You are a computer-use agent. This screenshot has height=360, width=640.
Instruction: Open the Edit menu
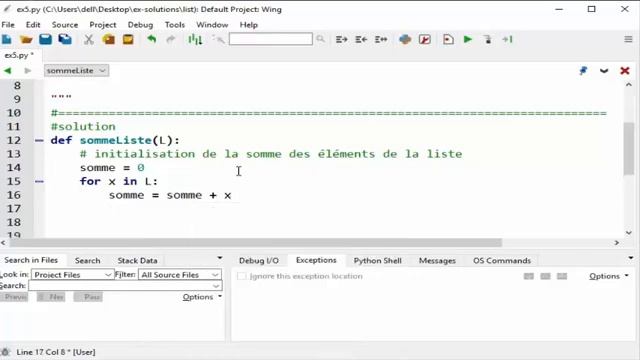point(33,24)
